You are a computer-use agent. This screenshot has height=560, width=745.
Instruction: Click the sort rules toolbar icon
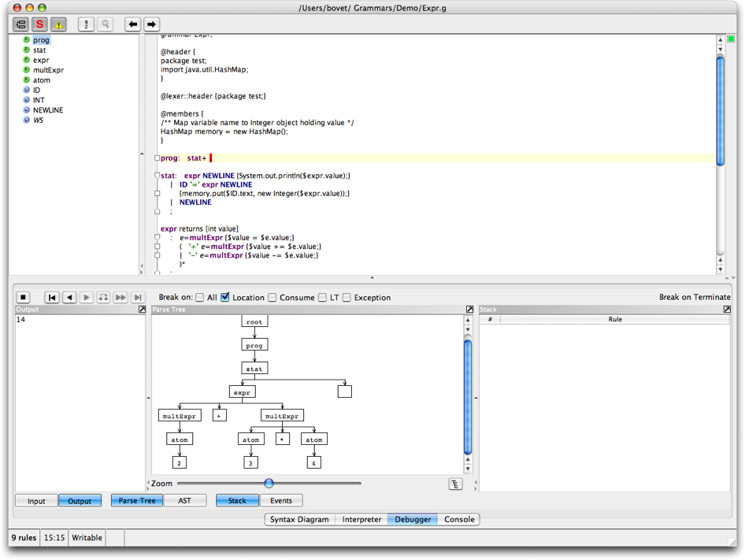(86, 24)
